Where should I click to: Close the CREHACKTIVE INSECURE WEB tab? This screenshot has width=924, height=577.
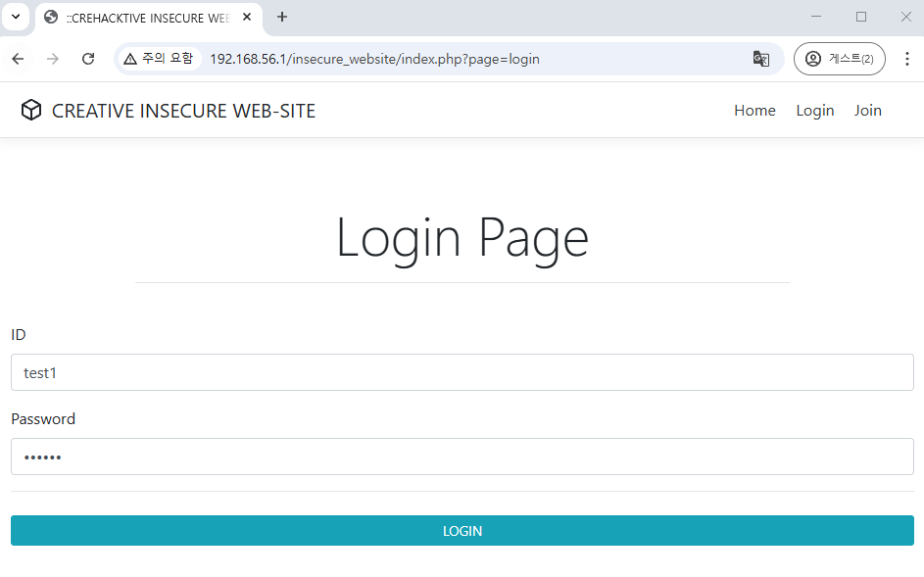coord(247,17)
